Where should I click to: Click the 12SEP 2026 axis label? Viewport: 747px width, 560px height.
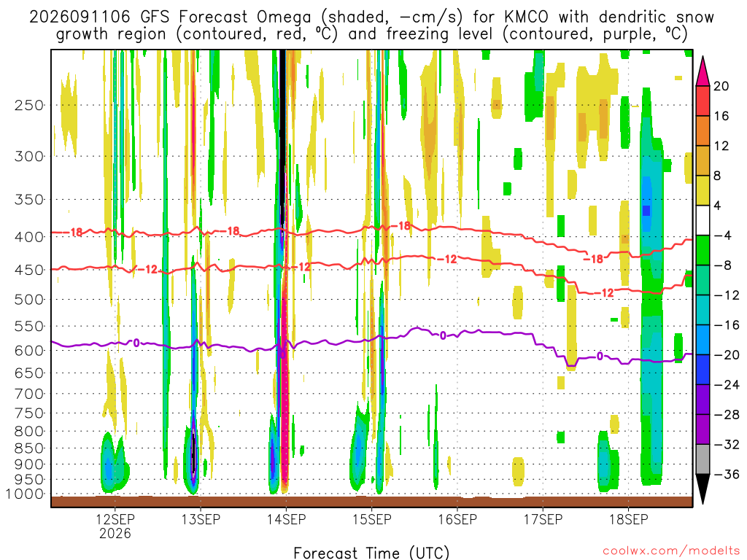[115, 526]
